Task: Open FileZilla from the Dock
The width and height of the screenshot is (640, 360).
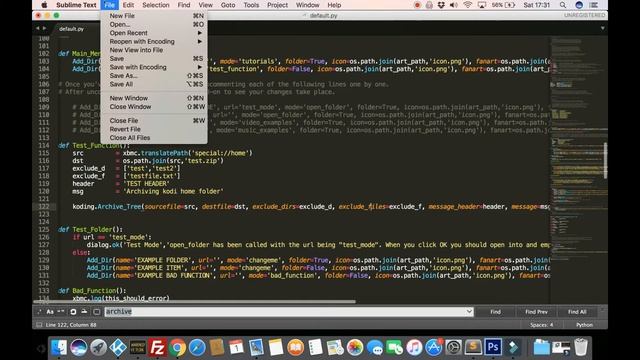Action: click(x=158, y=347)
